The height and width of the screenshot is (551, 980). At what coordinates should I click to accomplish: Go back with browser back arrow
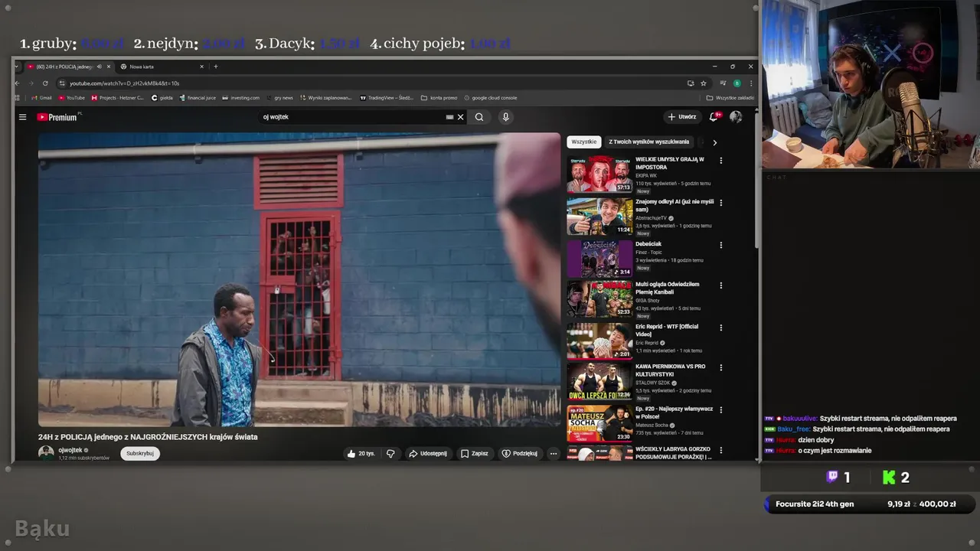(x=18, y=83)
